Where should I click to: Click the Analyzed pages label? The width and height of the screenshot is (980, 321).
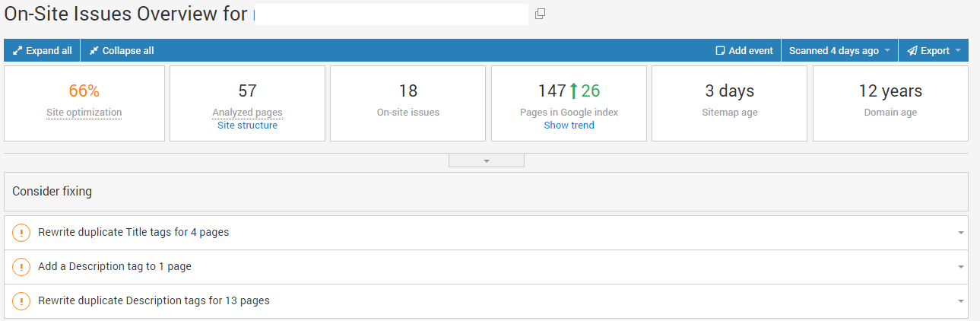point(247,113)
